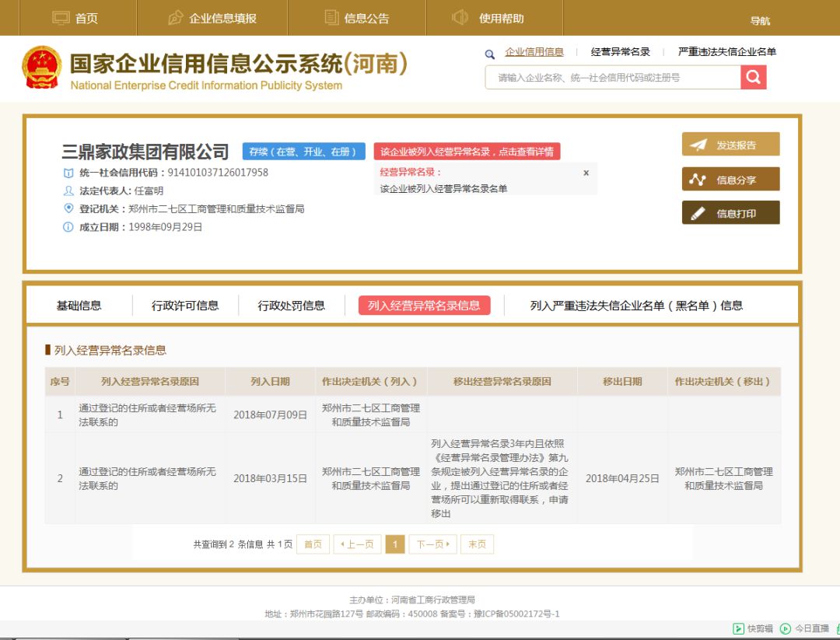Screen dimensions: 840x640
Task: Click the 信息分享 button
Action: click(730, 180)
